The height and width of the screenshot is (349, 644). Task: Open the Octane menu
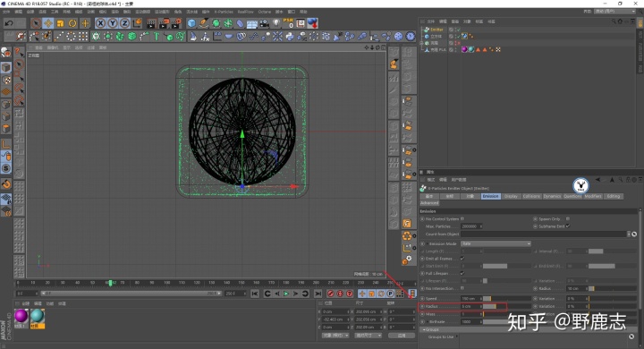(265, 12)
